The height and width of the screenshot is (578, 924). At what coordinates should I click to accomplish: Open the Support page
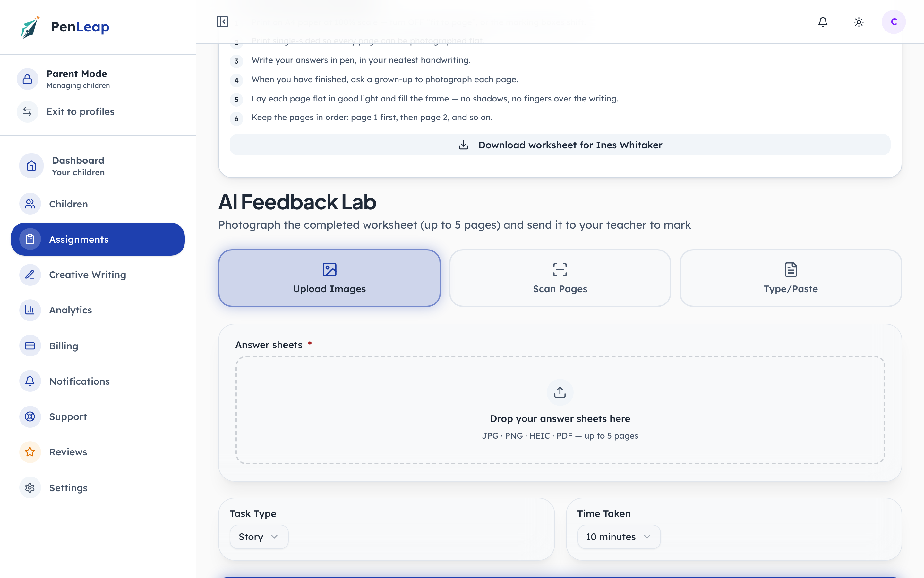pyautogui.click(x=98, y=416)
